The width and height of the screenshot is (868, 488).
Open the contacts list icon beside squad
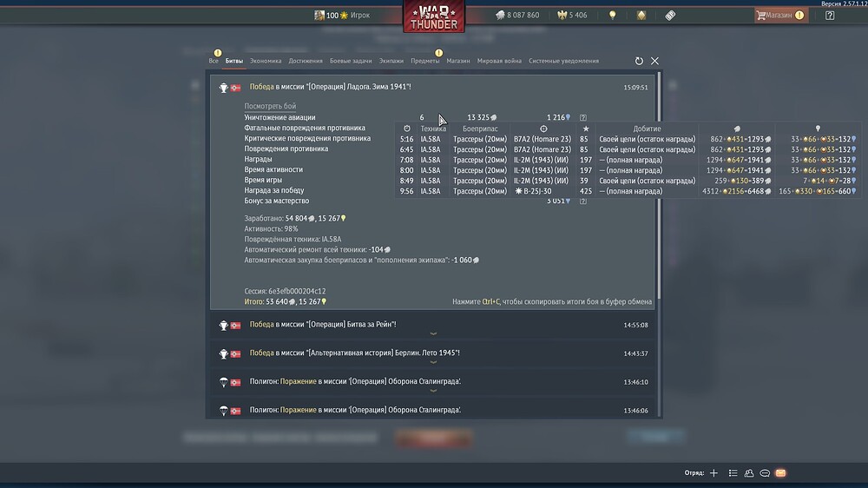733,473
